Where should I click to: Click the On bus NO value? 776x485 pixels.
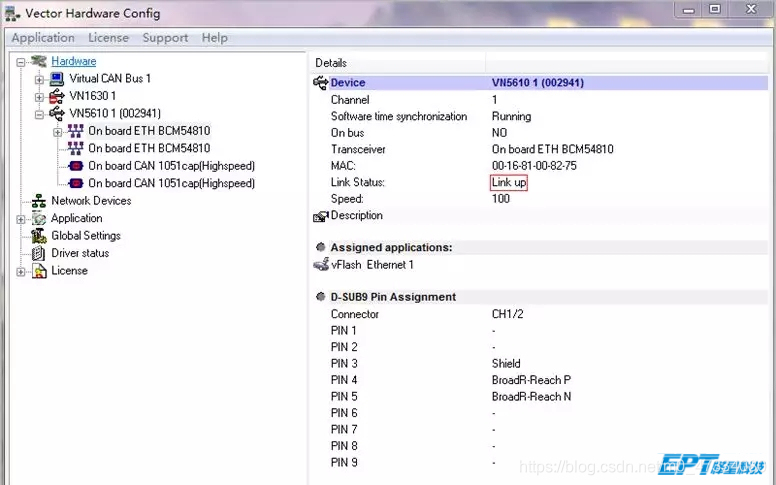point(499,133)
